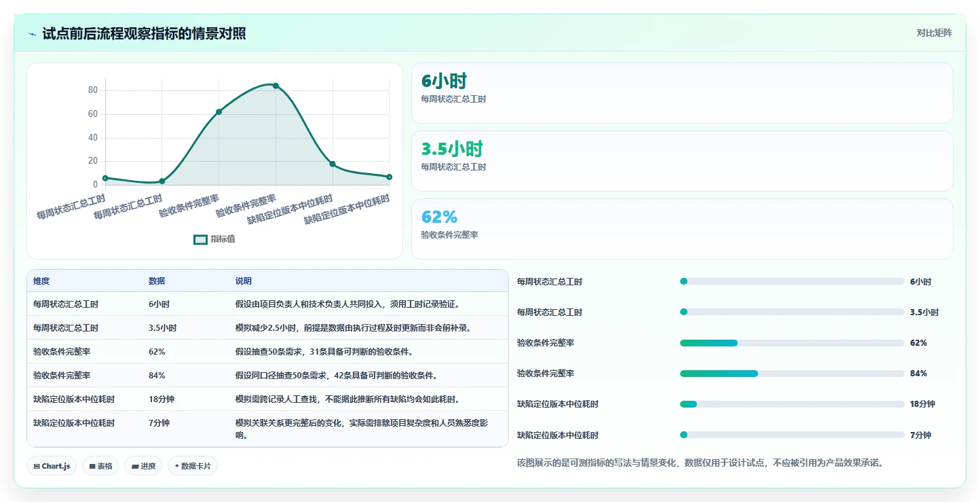Click the pulse icon beside the panel title
The width and height of the screenshot is (980, 502).
point(32,34)
